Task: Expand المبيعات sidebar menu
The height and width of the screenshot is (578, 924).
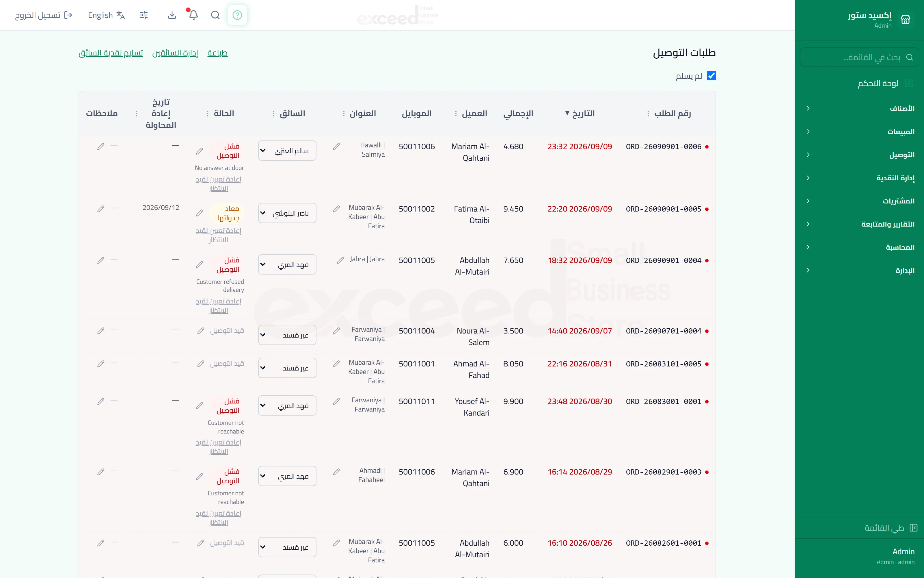Action: tap(860, 131)
